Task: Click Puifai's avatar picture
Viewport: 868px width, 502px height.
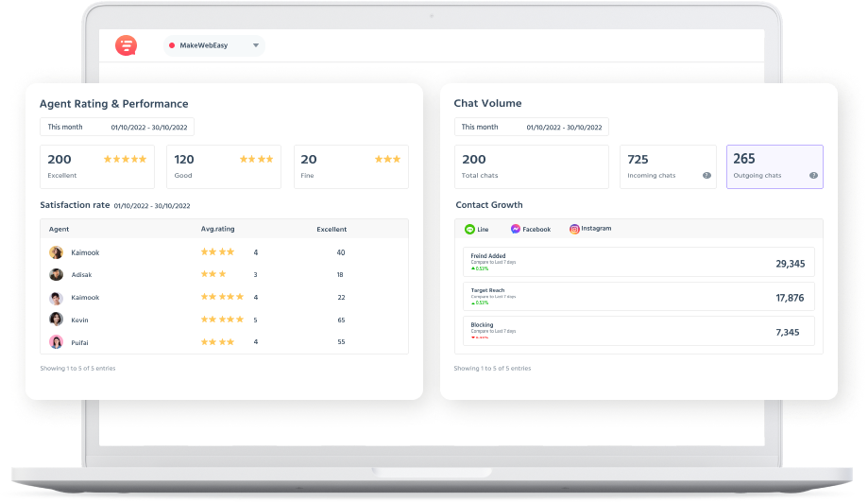Action: 56,342
